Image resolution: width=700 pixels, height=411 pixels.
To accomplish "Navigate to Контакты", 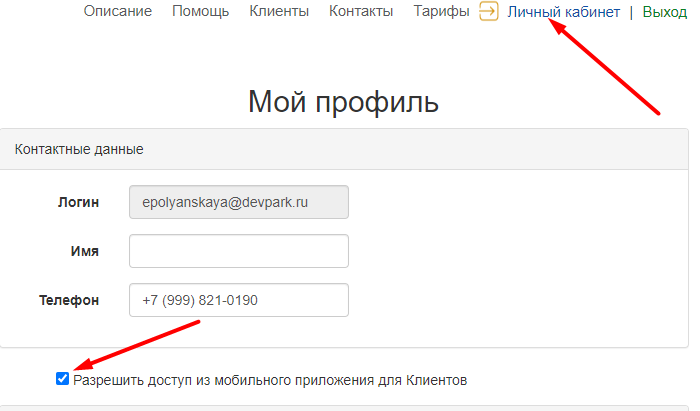I will 361,11.
